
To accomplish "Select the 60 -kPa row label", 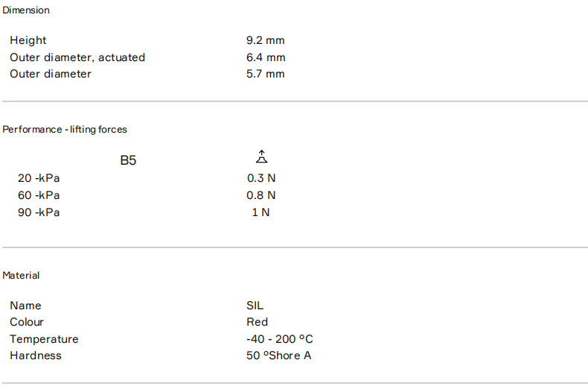I will point(39,195).
